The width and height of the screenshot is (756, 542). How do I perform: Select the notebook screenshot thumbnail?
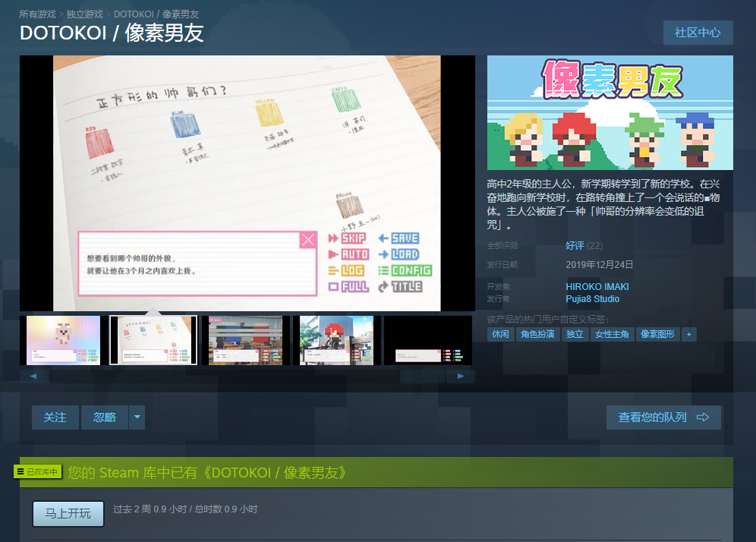coord(153,340)
